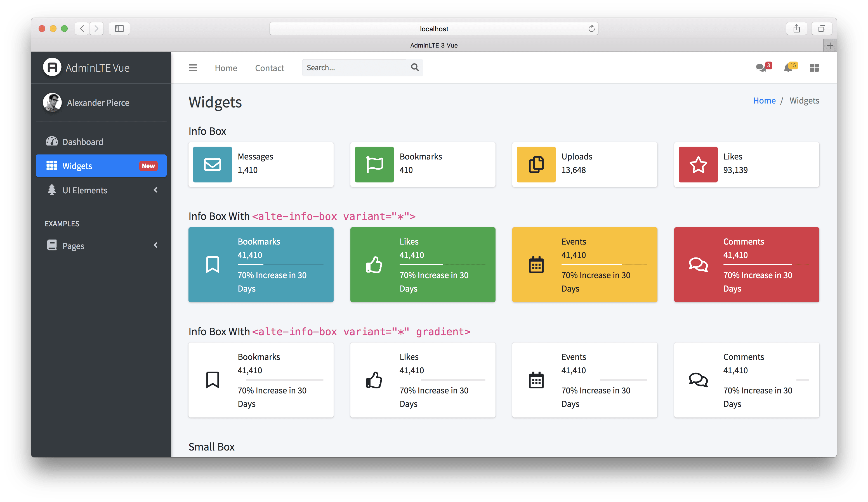The height and width of the screenshot is (502, 868).
Task: Open the messages chat bubbles icon
Action: 761,68
